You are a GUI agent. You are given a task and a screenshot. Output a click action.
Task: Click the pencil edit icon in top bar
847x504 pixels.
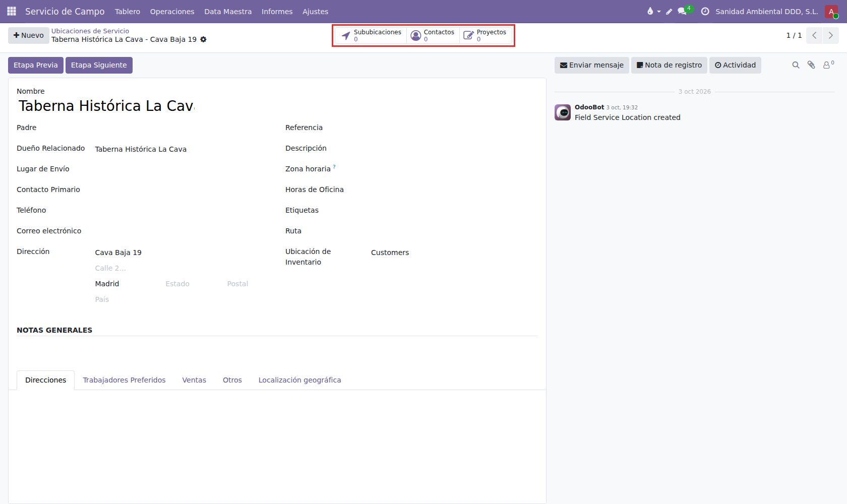[669, 12]
